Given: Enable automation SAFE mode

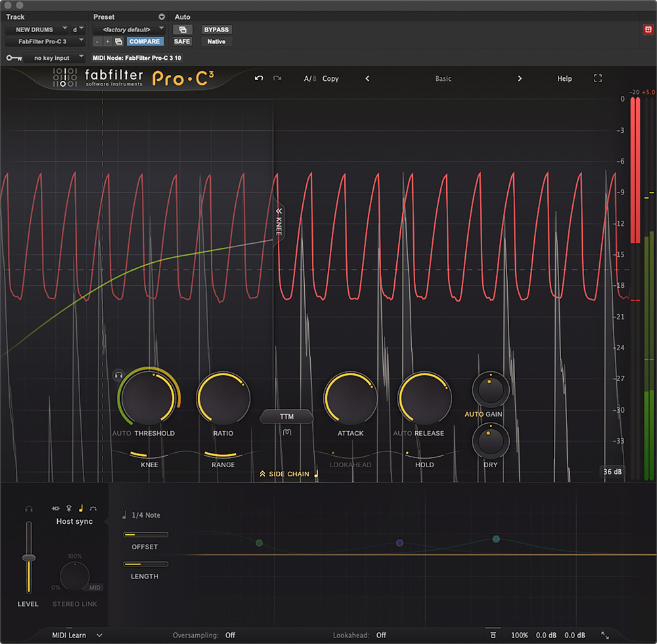Looking at the screenshot, I should (x=182, y=41).
